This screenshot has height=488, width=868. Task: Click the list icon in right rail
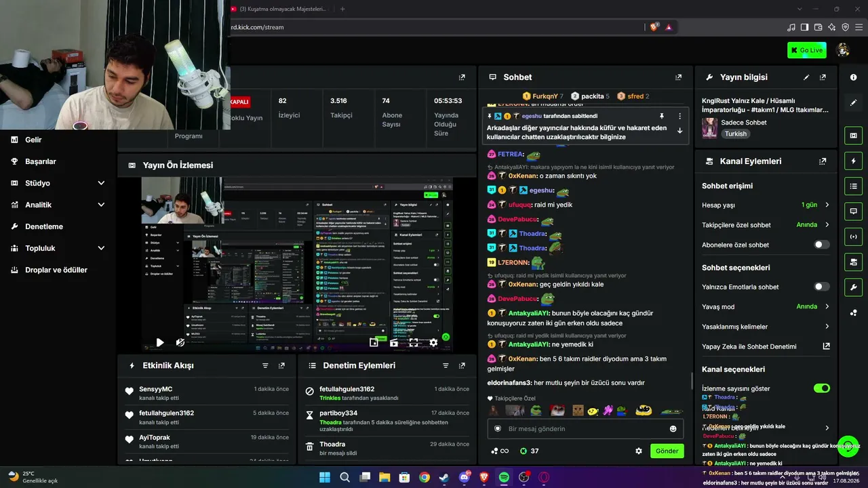click(853, 186)
